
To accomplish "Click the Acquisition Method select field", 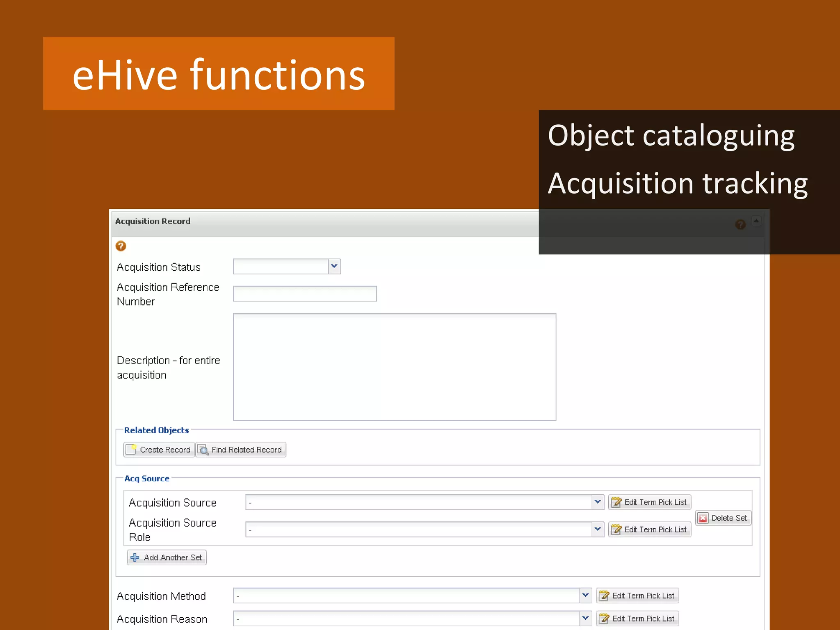I will [x=412, y=596].
